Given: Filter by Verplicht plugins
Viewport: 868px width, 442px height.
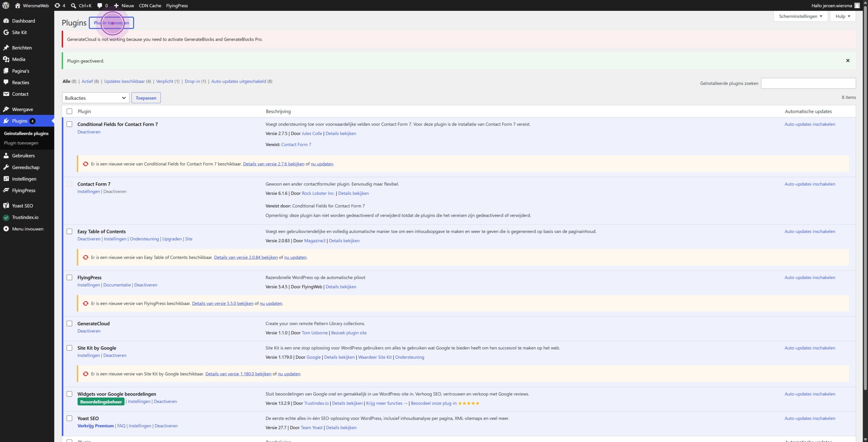Looking at the screenshot, I should (165, 81).
